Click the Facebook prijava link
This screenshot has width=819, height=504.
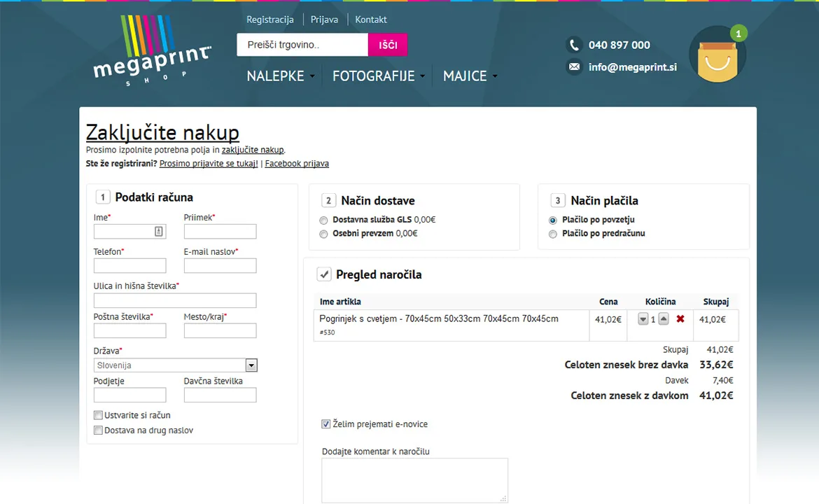[297, 164]
